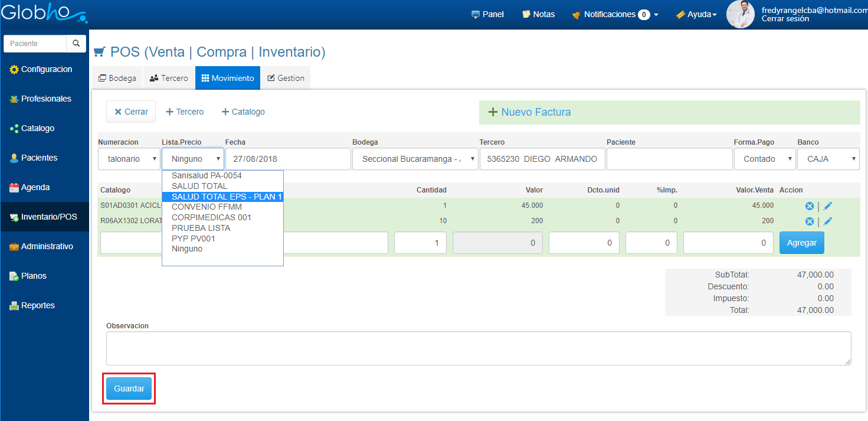The width and height of the screenshot is (868, 421).
Task: Click Cerrar sesión link
Action: click(x=785, y=19)
